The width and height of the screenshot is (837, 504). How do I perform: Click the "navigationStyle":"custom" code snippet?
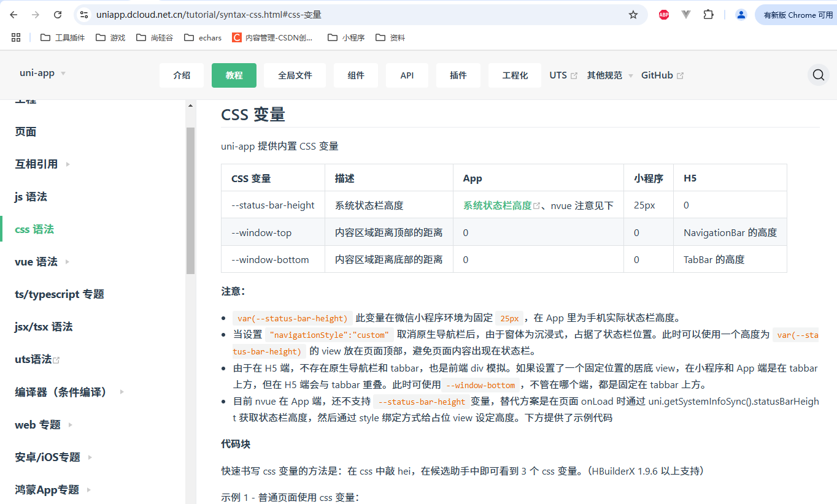pos(329,335)
